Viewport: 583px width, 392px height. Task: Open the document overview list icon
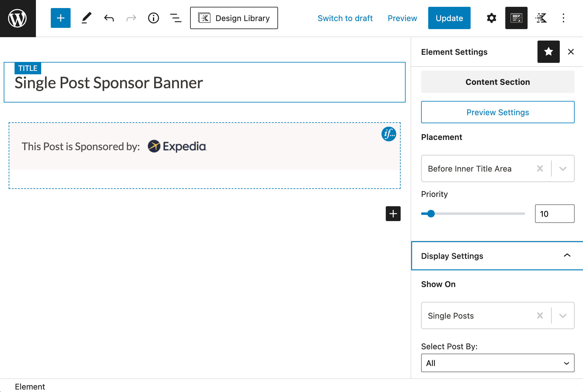tap(176, 18)
